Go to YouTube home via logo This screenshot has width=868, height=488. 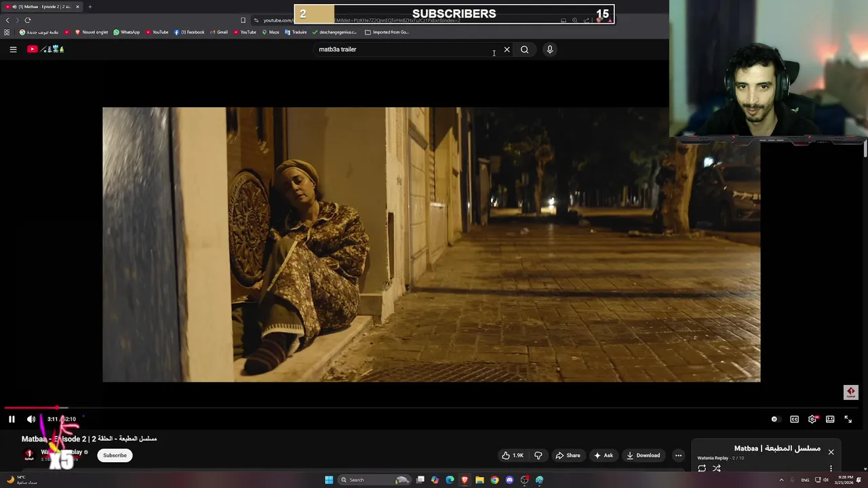(45, 49)
